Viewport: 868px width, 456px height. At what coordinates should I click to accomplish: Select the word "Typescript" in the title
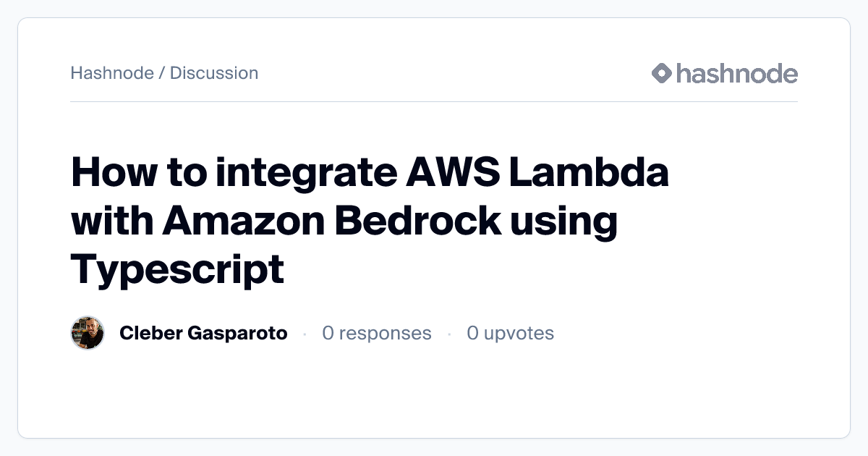[x=177, y=269]
